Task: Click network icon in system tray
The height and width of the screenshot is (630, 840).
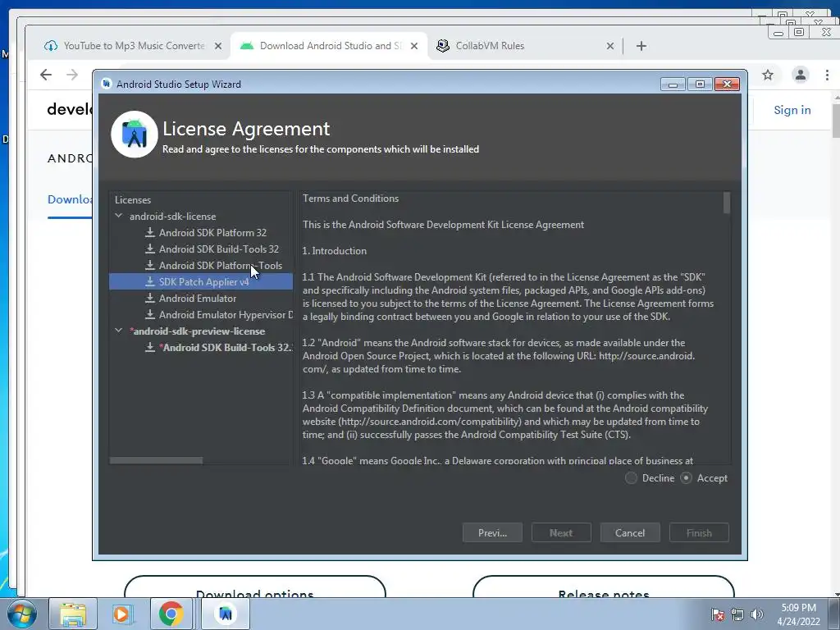Action: (737, 614)
